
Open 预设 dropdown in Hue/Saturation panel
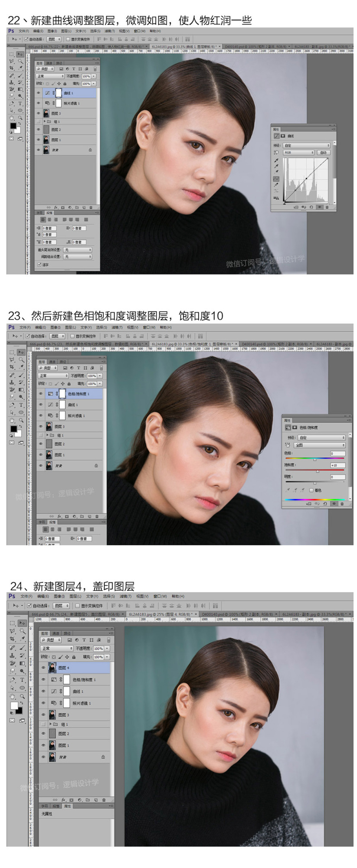coord(321,438)
